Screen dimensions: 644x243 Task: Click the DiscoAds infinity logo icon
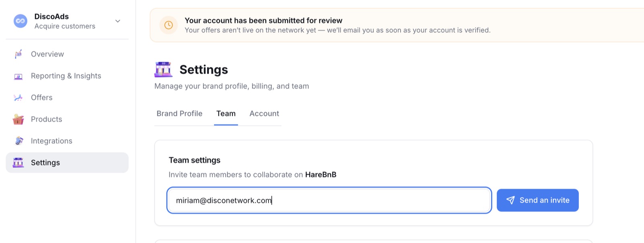(21, 21)
